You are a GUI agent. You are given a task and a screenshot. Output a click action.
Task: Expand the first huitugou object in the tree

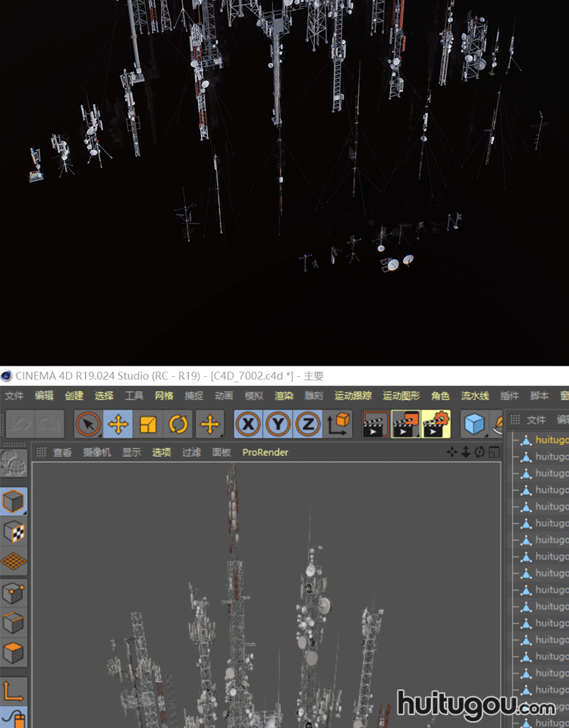tap(514, 440)
